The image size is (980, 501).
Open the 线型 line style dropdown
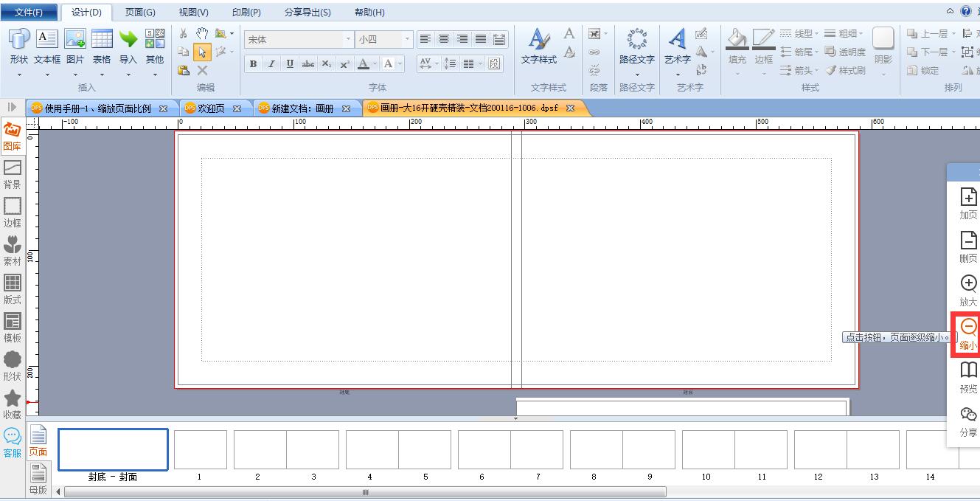(799, 33)
